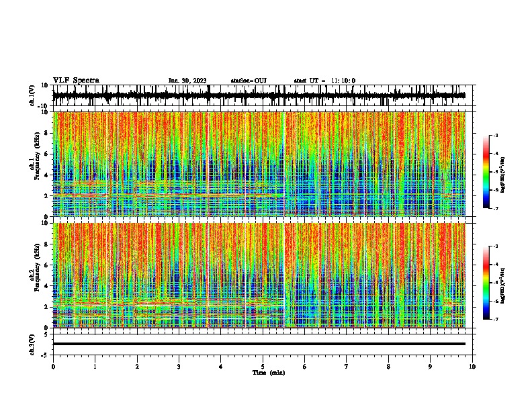Click time-axis tick label '6' under ch.3
This screenshot has width=532, height=411.
(x=305, y=367)
